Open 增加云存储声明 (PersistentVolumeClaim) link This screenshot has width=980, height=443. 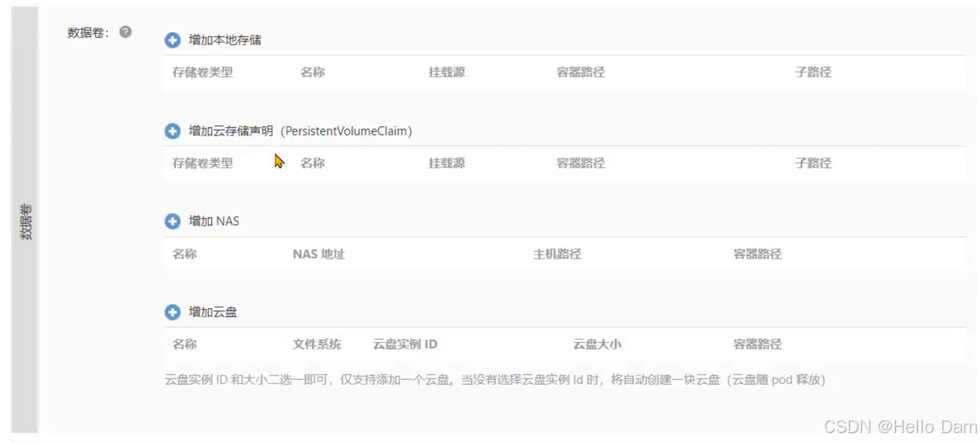coord(300,131)
